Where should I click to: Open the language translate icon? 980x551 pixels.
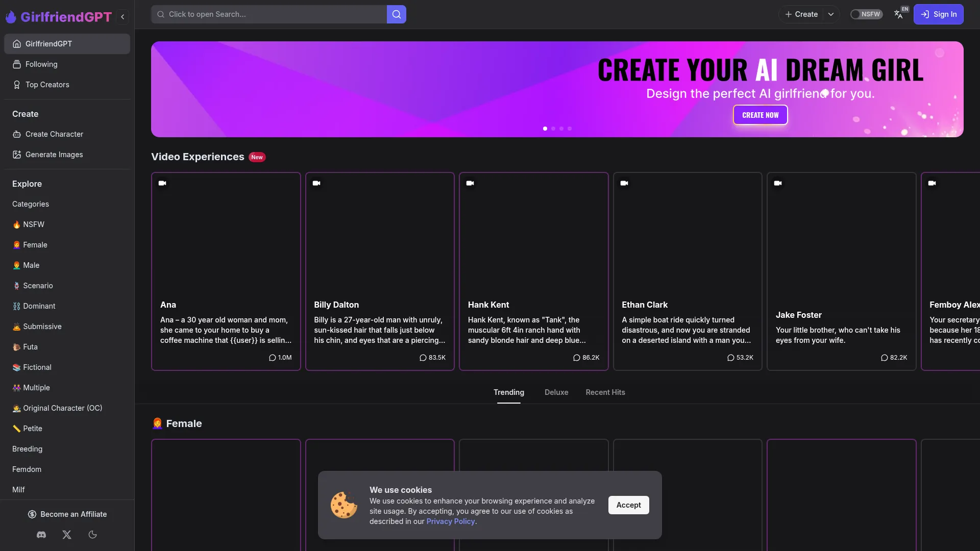899,14
